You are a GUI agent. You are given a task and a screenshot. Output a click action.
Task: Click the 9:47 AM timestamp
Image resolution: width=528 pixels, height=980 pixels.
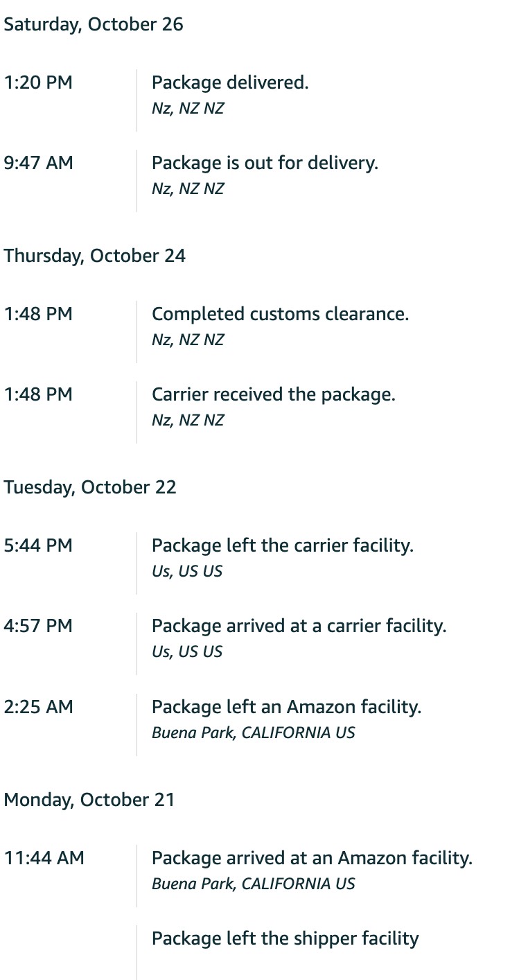pos(38,163)
